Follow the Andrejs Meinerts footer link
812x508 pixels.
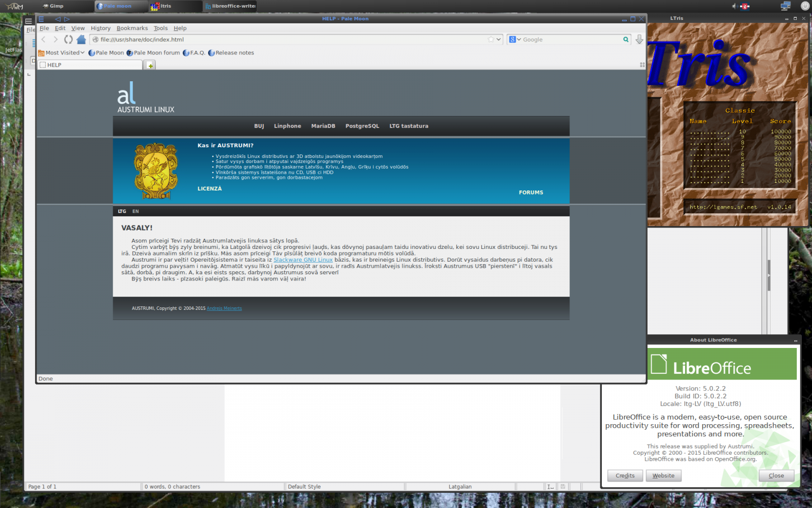[x=224, y=308]
